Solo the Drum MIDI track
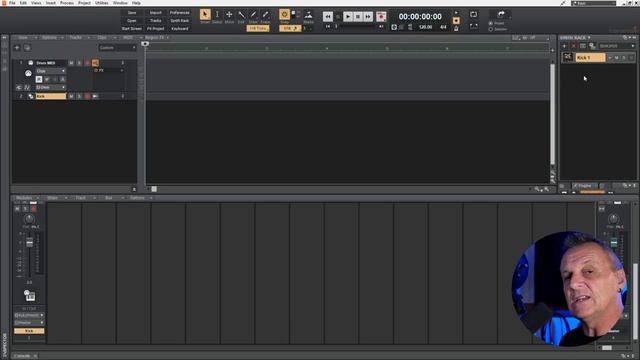 (79, 63)
